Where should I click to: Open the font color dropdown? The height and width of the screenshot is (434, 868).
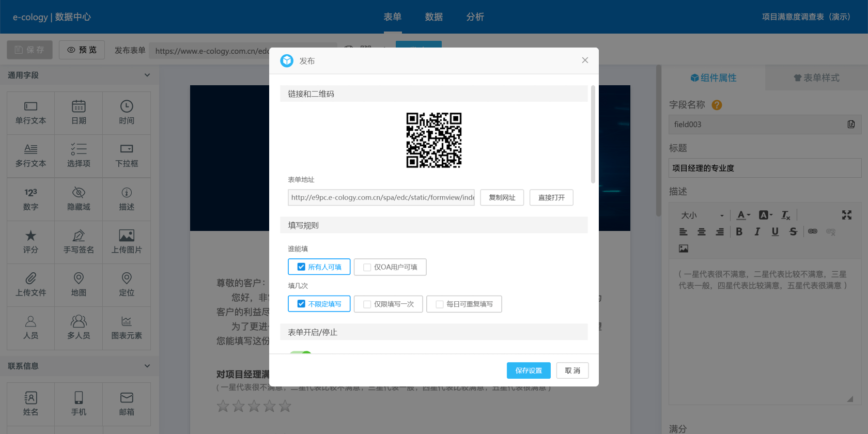click(743, 215)
